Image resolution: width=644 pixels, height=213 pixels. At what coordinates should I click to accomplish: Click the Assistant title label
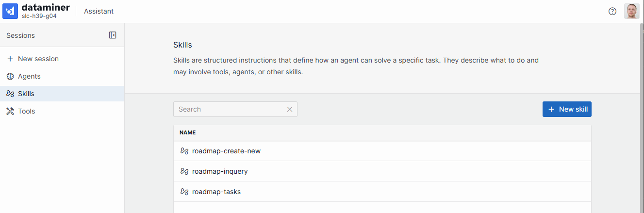pos(99,11)
